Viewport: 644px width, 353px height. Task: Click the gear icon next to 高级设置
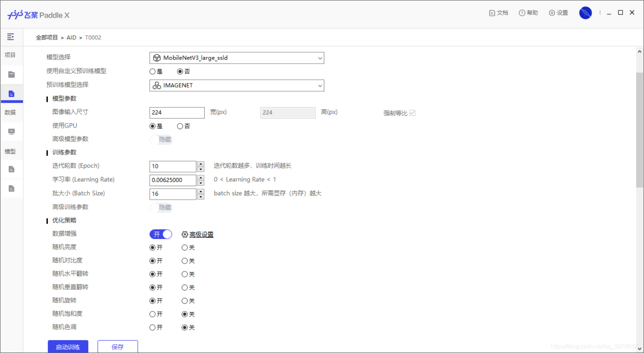click(x=185, y=234)
